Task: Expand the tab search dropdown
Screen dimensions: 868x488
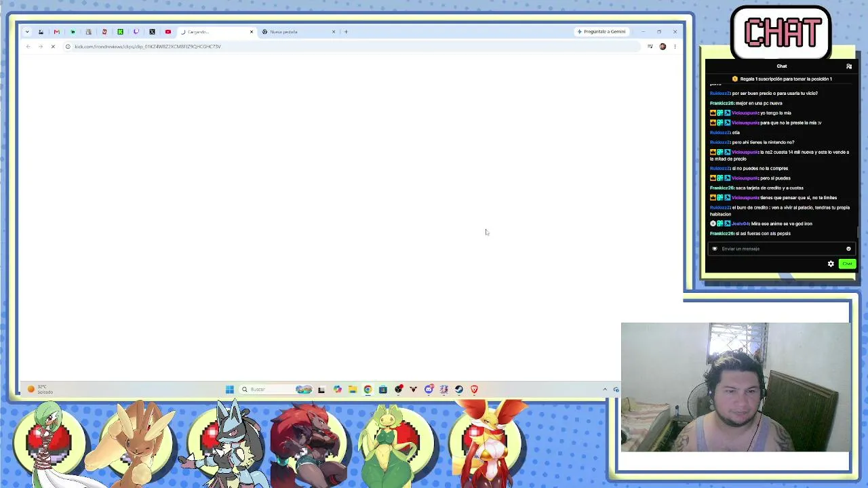Action: point(27,32)
